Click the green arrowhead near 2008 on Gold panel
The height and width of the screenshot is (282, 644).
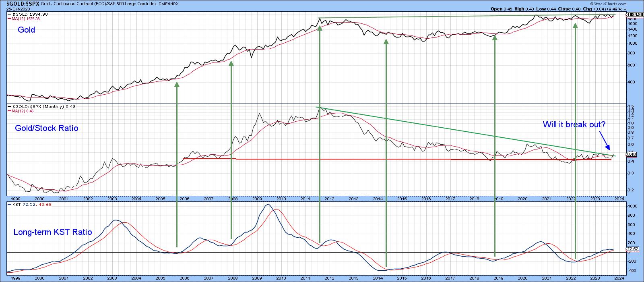click(x=231, y=63)
